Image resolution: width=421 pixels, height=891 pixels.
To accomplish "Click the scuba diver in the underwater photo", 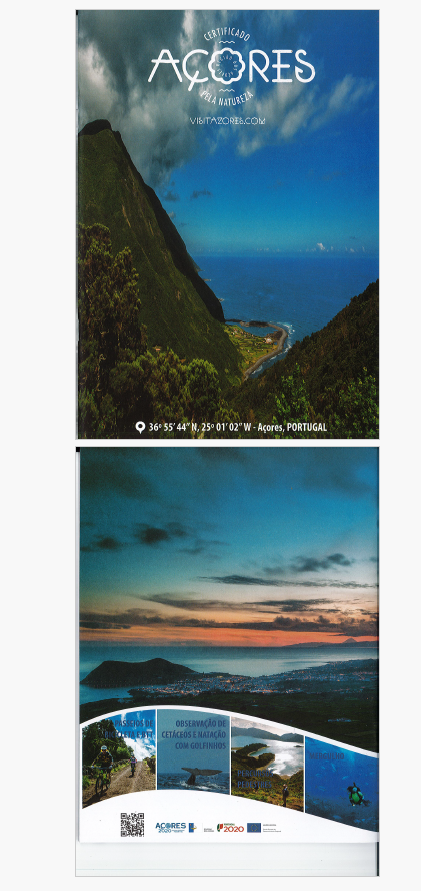I will (357, 795).
